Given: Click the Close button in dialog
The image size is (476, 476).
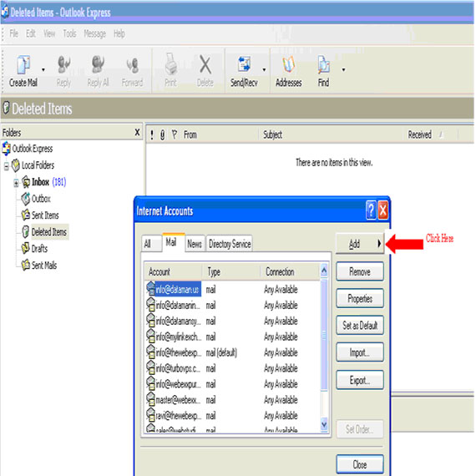Looking at the screenshot, I should (x=360, y=464).
